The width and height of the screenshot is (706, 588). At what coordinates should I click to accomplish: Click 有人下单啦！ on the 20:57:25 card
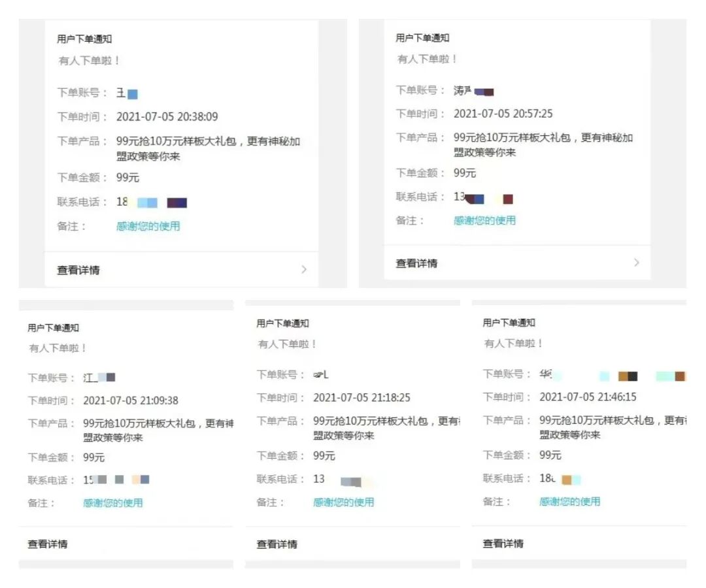(x=428, y=59)
